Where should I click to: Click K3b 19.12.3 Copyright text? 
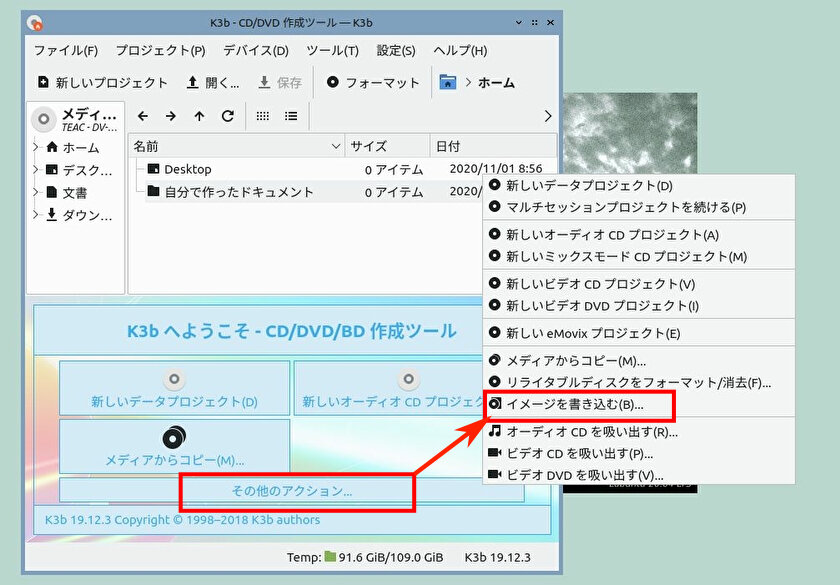point(182,520)
